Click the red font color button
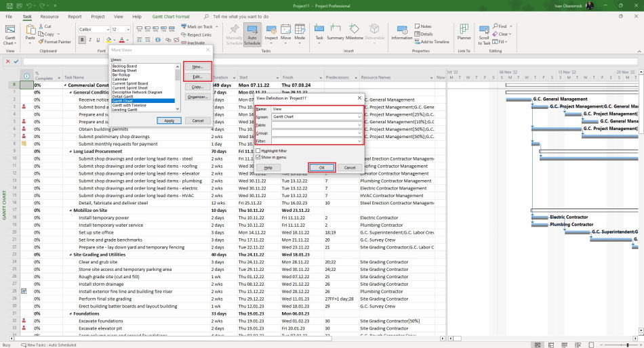The image size is (644, 348). (121, 40)
